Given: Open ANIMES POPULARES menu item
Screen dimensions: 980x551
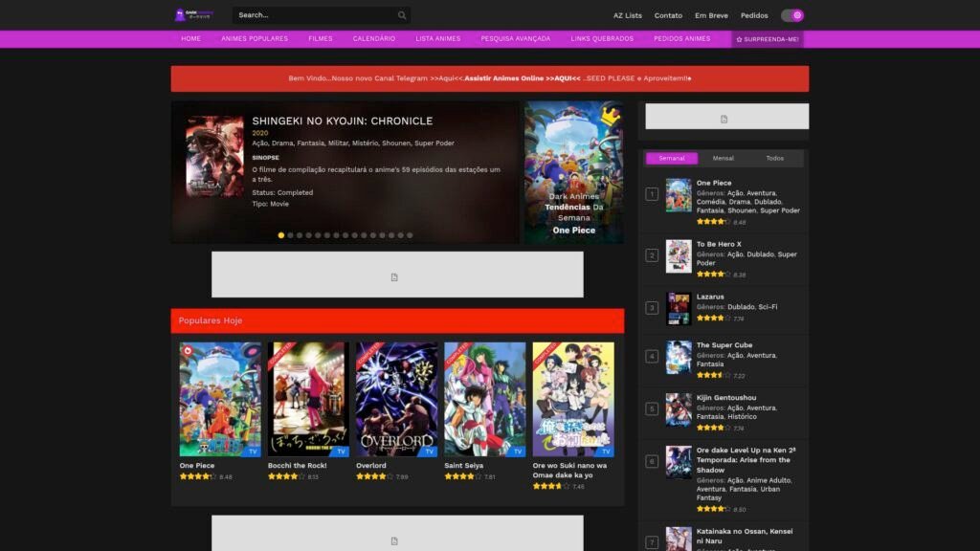Looking at the screenshot, I should (x=255, y=38).
